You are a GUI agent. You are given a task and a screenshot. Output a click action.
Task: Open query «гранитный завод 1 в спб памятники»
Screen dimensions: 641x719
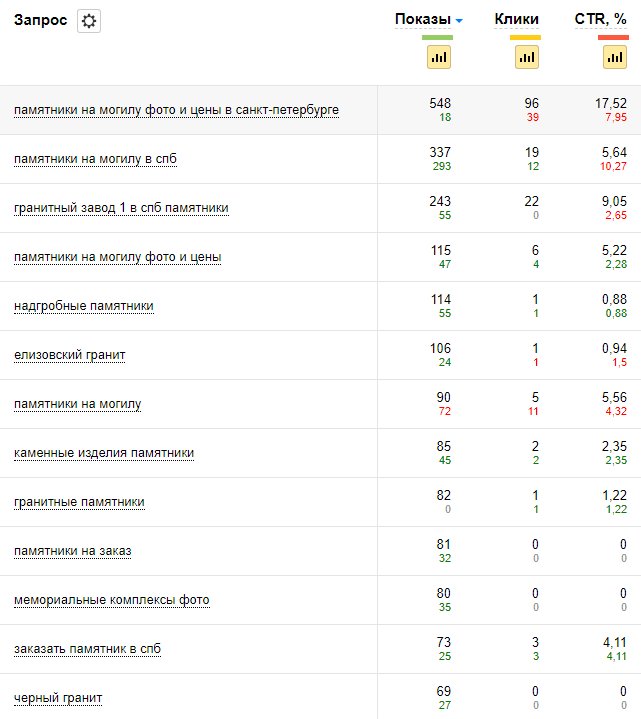pos(121,208)
